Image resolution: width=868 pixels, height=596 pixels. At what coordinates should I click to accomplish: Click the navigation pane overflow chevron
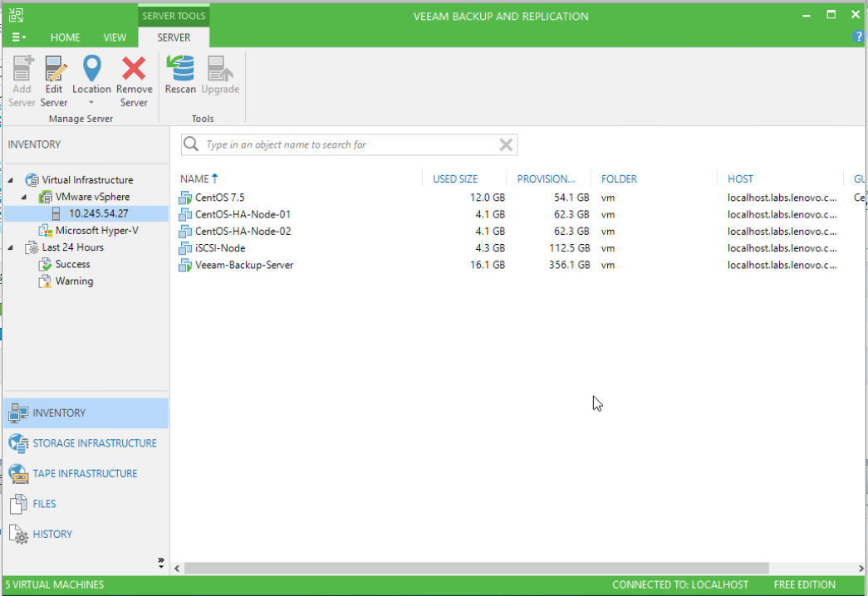pyautogui.click(x=161, y=563)
